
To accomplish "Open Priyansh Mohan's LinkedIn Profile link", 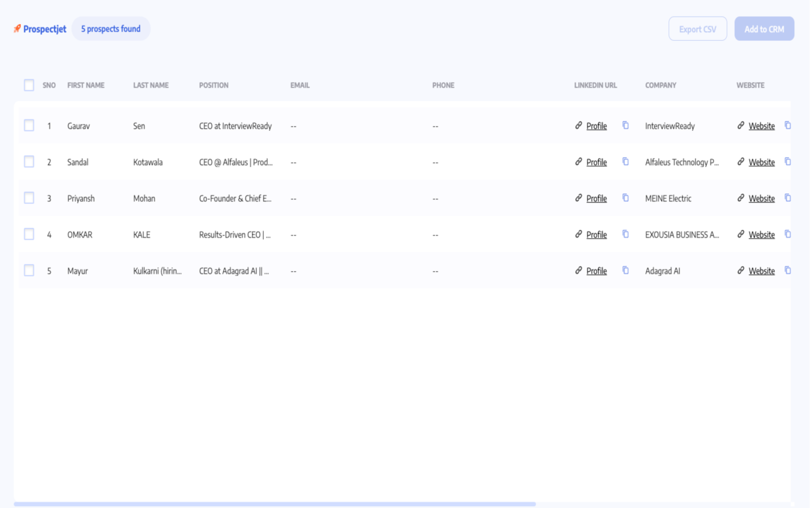I will [596, 198].
